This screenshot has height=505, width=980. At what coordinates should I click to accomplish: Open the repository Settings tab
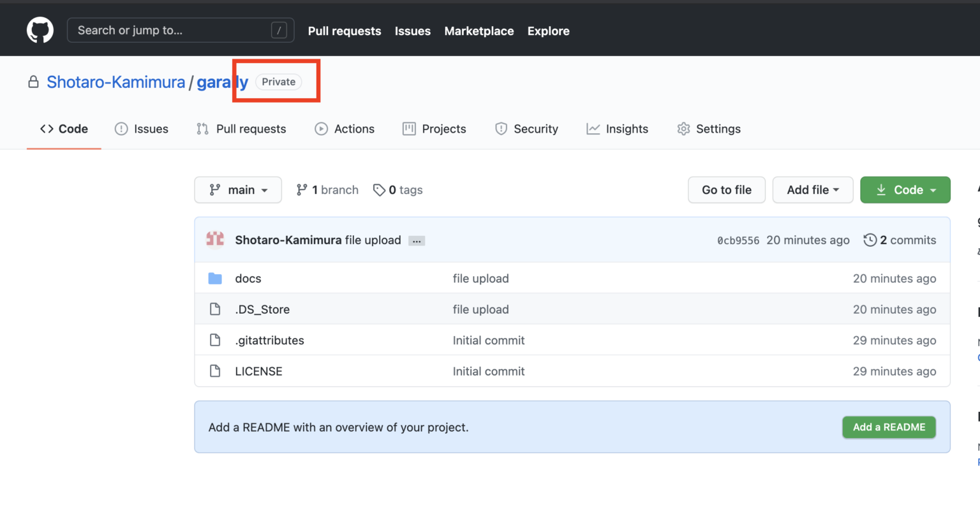pyautogui.click(x=709, y=129)
